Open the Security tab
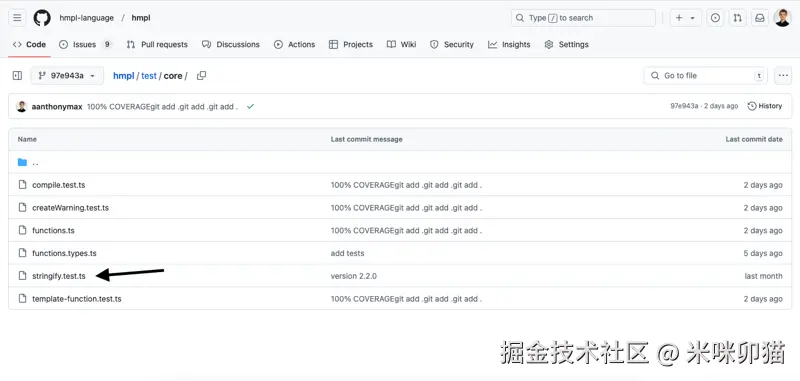800x381 pixels. (x=452, y=44)
